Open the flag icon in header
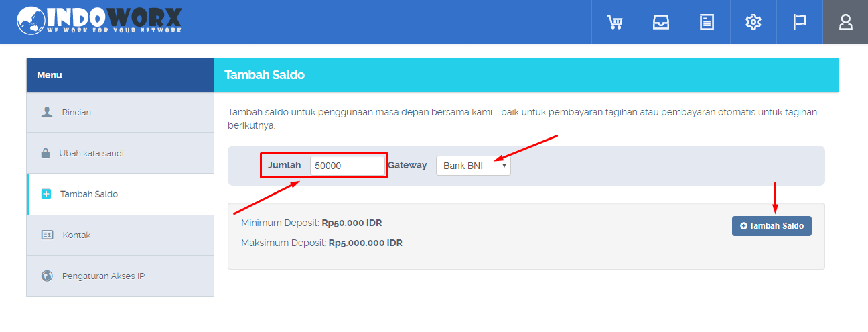Image resolution: width=868 pixels, height=332 pixels. pyautogui.click(x=799, y=22)
